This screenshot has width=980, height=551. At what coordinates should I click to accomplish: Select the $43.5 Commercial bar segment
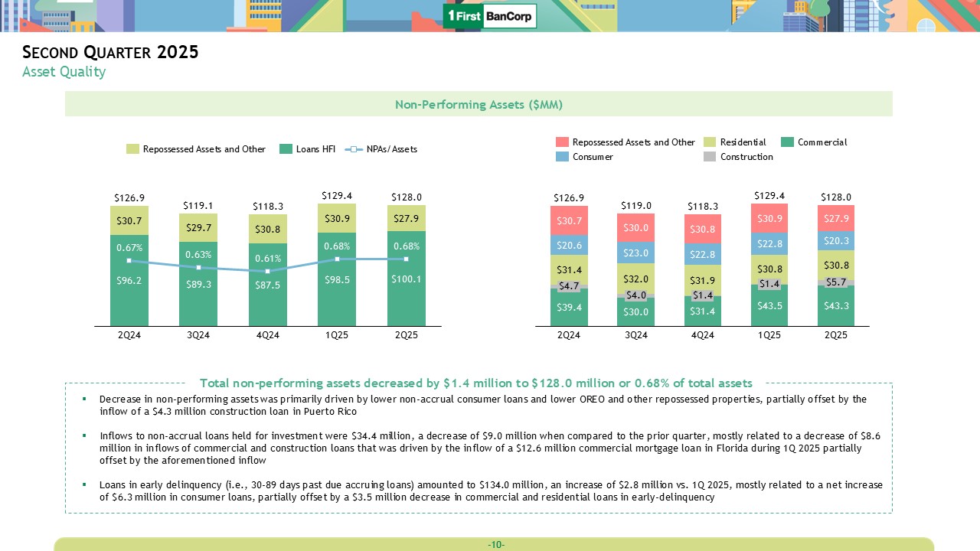coord(769,305)
